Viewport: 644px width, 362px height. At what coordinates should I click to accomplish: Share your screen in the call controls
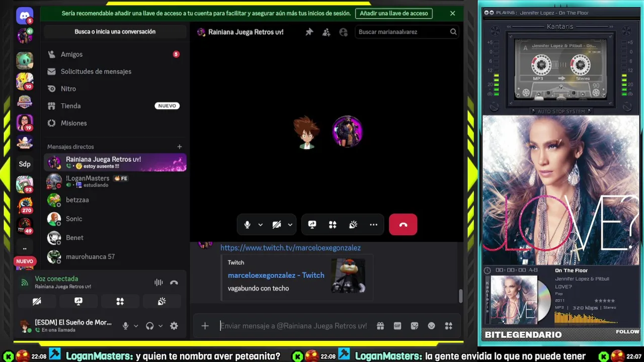pos(312,225)
